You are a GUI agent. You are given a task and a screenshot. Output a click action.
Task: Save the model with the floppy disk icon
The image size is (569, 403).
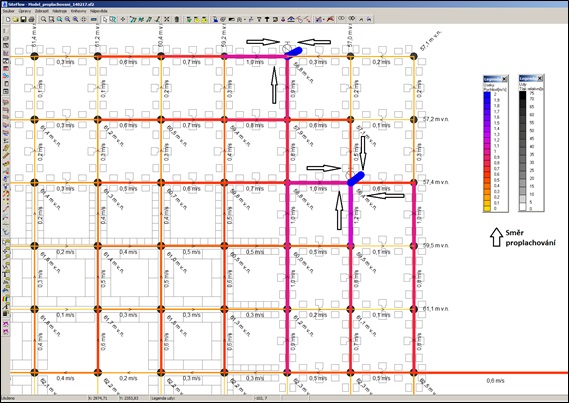pos(24,19)
